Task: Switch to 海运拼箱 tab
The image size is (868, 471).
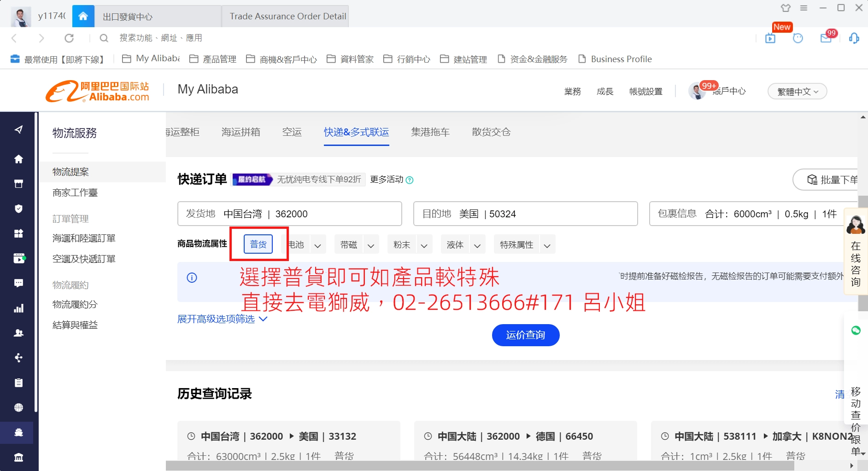Action: pos(240,132)
